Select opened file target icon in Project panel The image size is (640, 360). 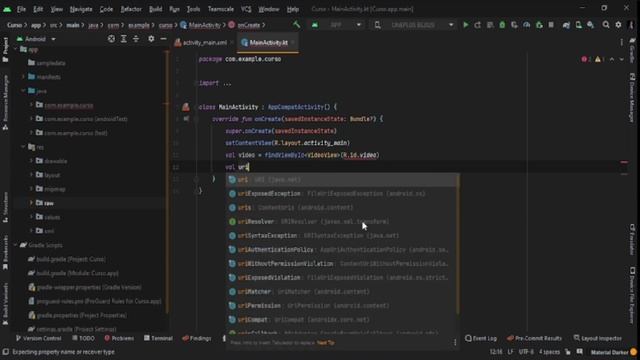coord(111,39)
